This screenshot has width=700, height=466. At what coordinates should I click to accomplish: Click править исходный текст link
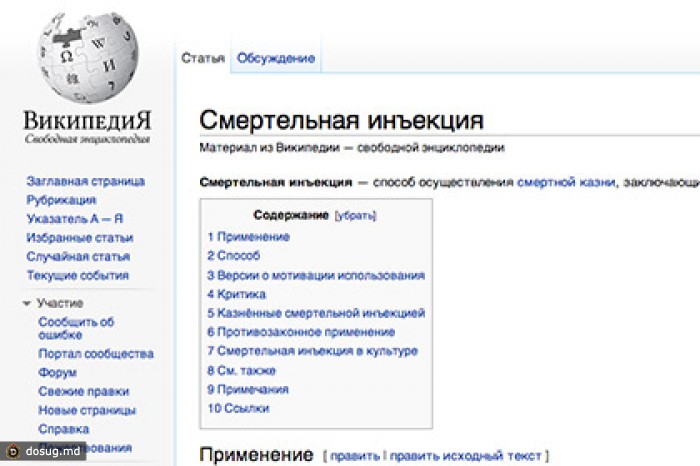coord(466,456)
